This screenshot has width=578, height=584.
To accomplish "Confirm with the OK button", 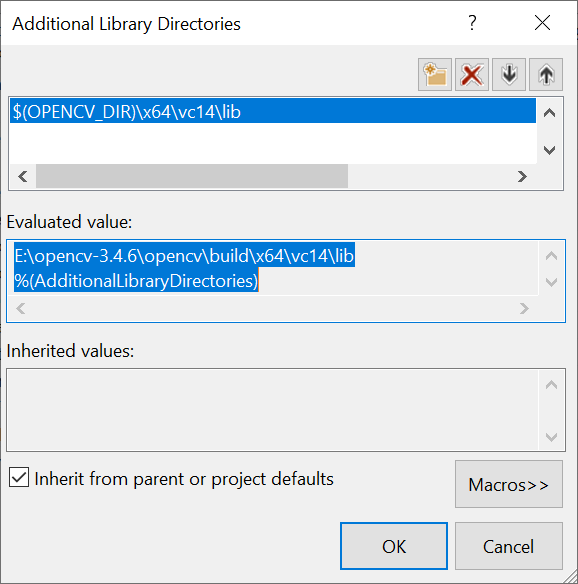I will tap(394, 546).
